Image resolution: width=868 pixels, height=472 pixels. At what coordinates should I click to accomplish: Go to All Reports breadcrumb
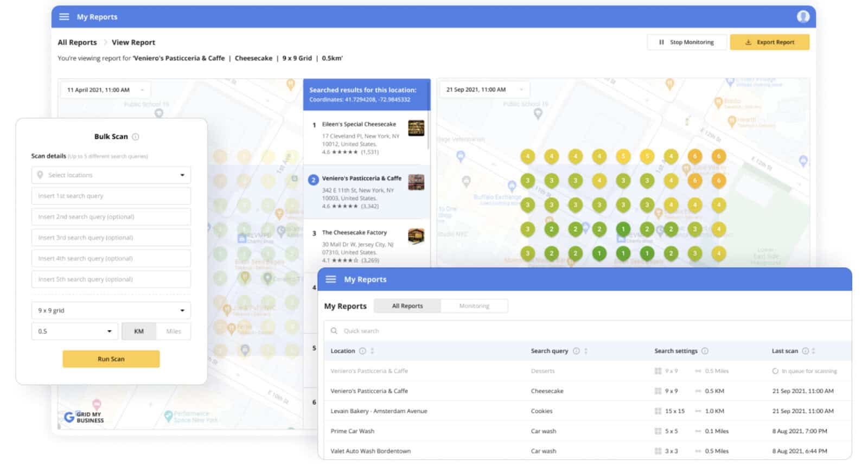[77, 42]
